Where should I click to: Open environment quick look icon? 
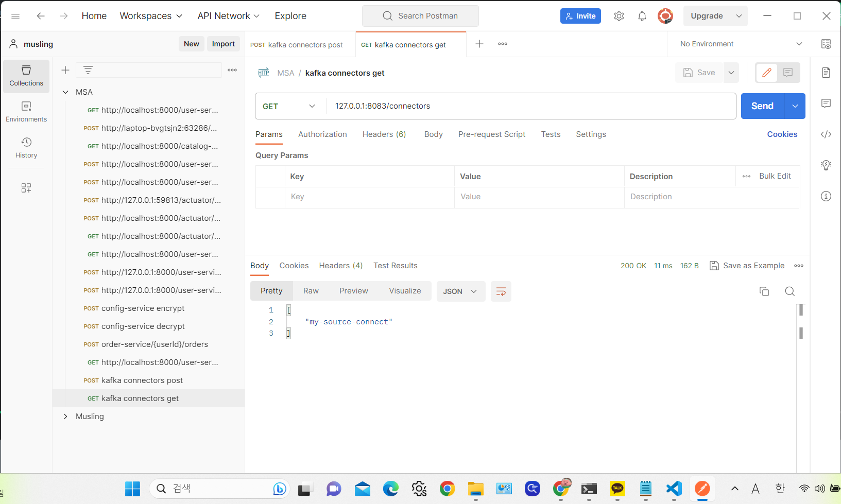pos(826,44)
